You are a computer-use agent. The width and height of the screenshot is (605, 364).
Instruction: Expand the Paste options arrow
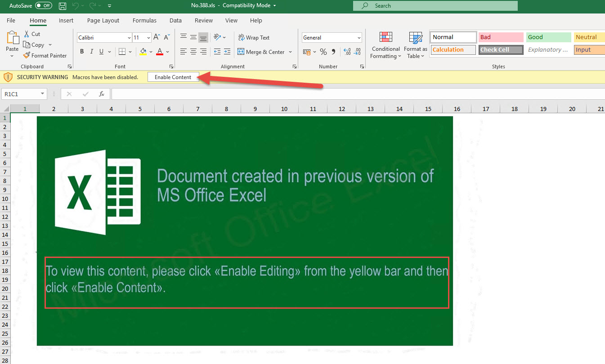pyautogui.click(x=12, y=56)
